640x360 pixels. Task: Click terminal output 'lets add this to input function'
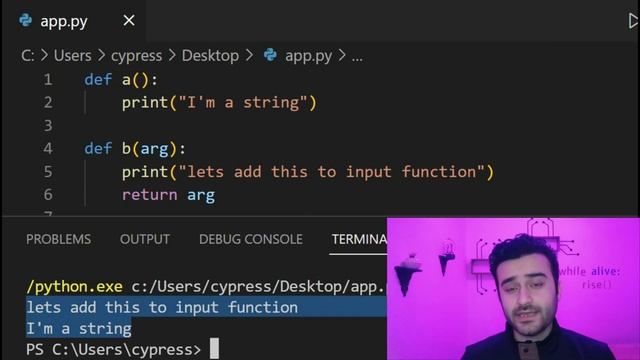(162, 307)
